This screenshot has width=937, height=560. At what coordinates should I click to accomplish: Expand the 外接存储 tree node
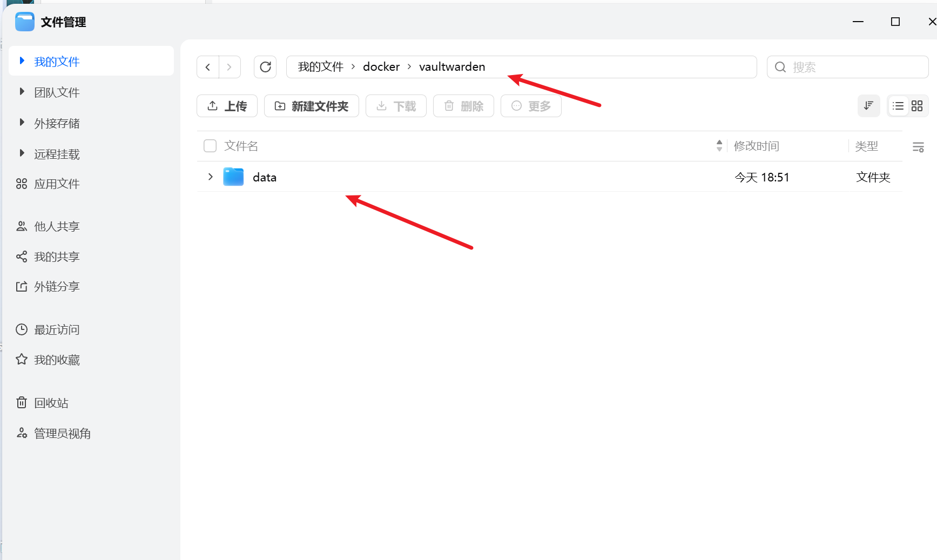click(x=22, y=122)
